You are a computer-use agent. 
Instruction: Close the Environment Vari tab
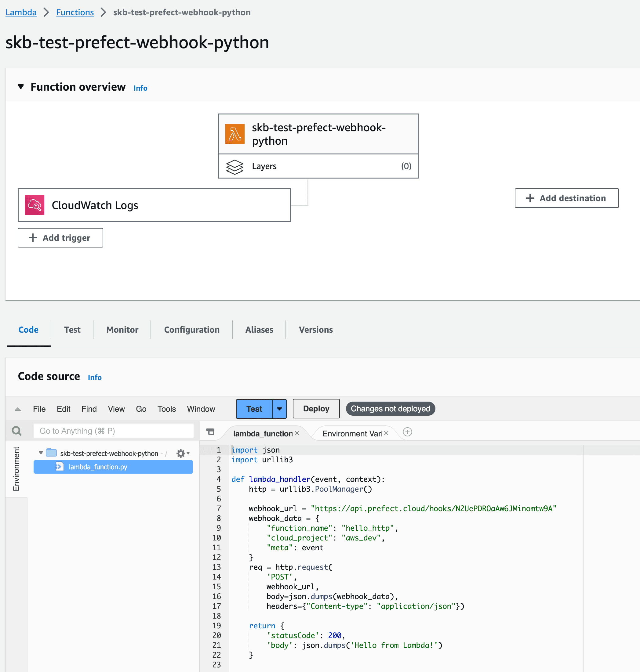point(386,433)
